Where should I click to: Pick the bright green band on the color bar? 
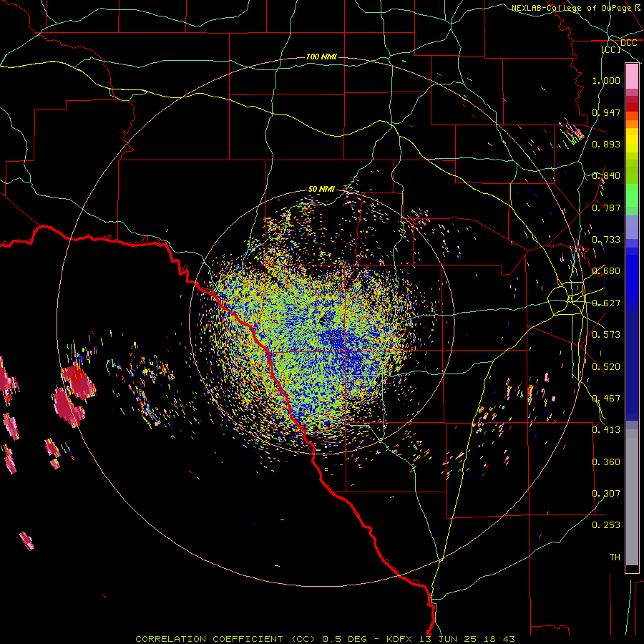click(x=632, y=195)
